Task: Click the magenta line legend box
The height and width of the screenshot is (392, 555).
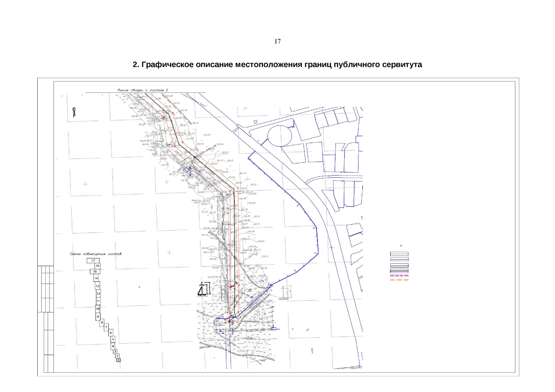Action: [x=399, y=266]
